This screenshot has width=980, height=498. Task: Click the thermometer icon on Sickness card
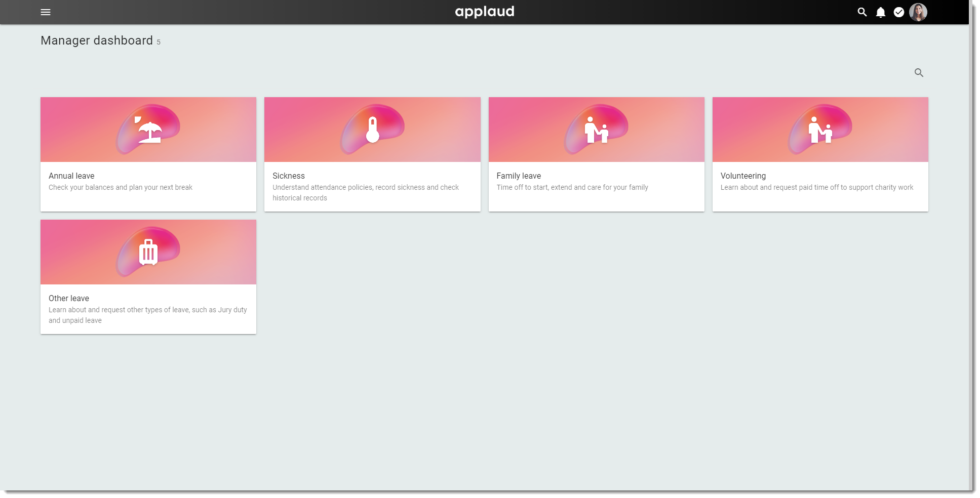tap(373, 130)
